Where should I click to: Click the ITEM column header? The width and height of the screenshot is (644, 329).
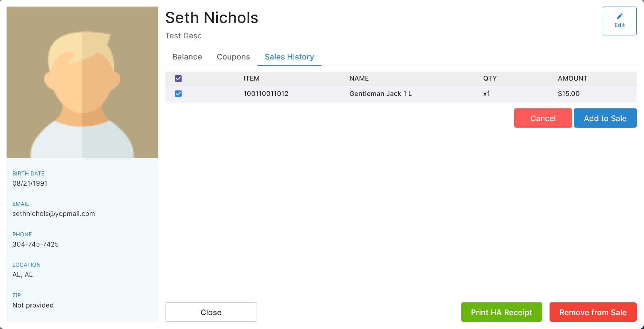point(252,78)
